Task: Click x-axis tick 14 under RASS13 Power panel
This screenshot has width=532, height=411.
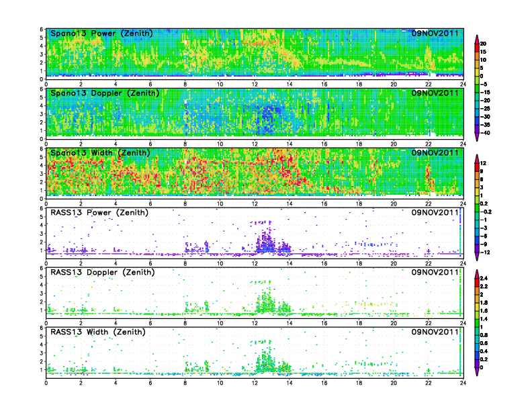Action: 290,263
